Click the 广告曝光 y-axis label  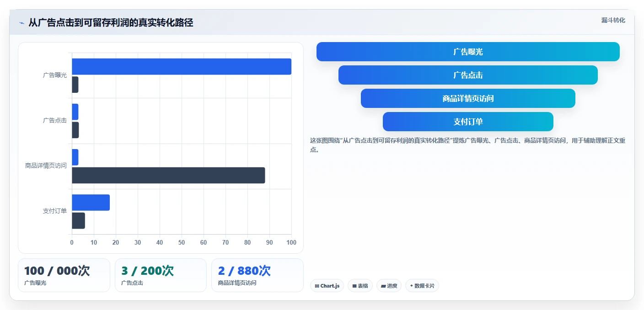55,75
